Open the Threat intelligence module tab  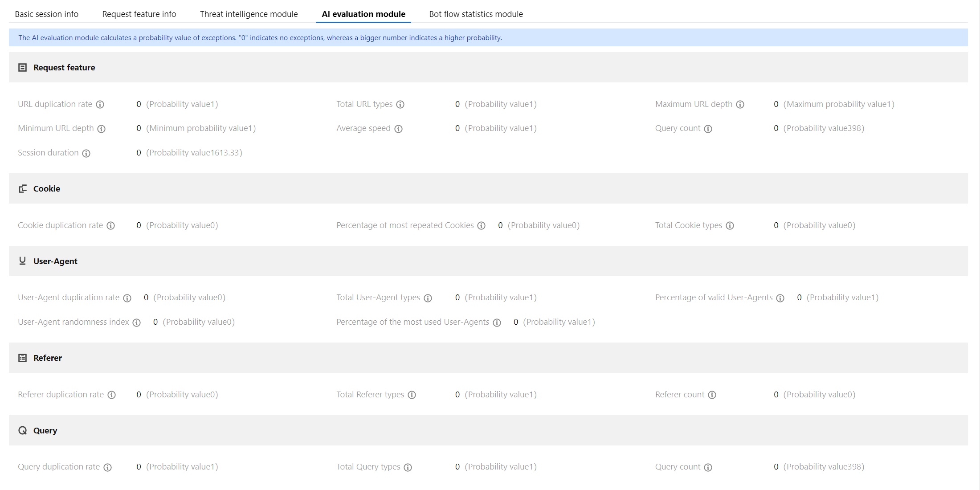(x=249, y=14)
